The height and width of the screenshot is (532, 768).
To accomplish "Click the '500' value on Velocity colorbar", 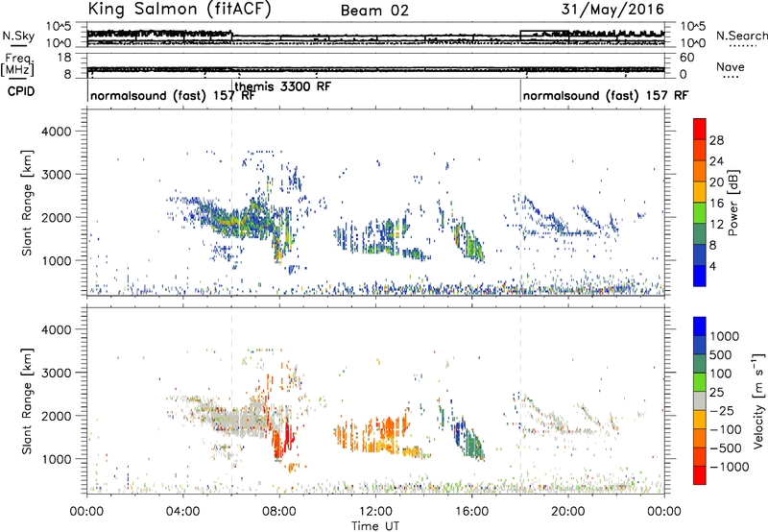I will click(721, 354).
